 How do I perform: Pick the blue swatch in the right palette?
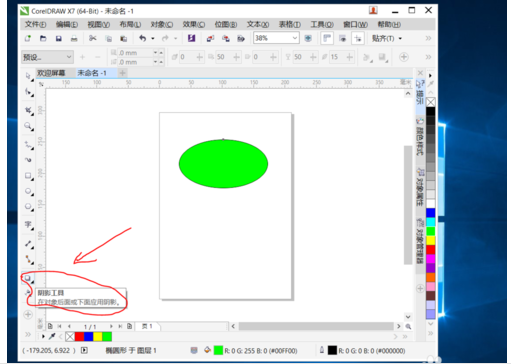click(431, 213)
